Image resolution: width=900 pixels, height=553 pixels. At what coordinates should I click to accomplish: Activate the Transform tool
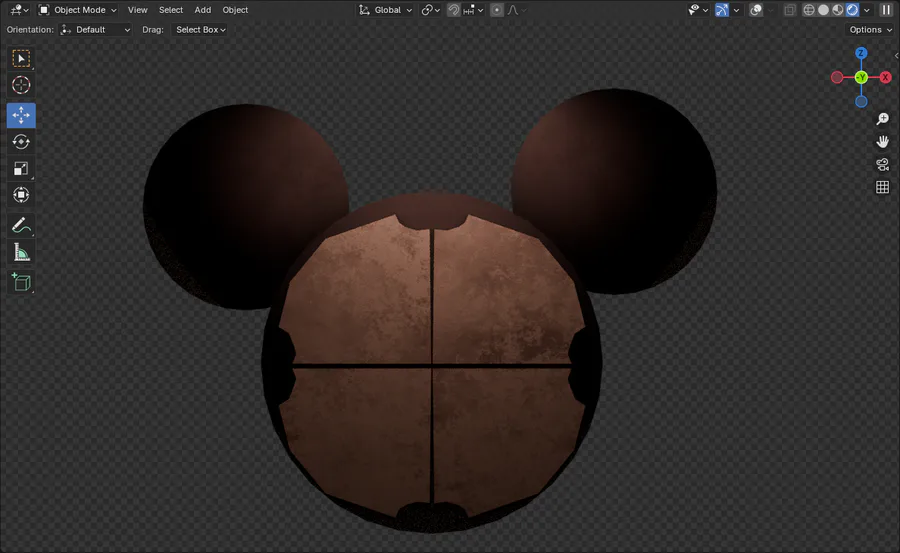(x=21, y=195)
